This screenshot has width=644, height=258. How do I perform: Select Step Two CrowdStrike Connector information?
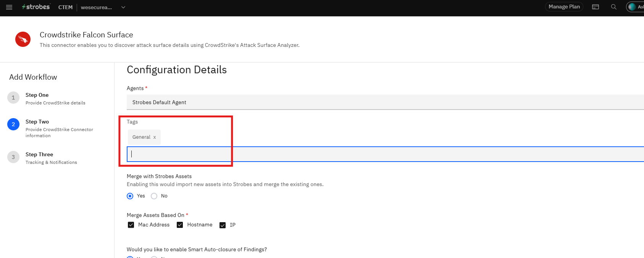(59, 128)
